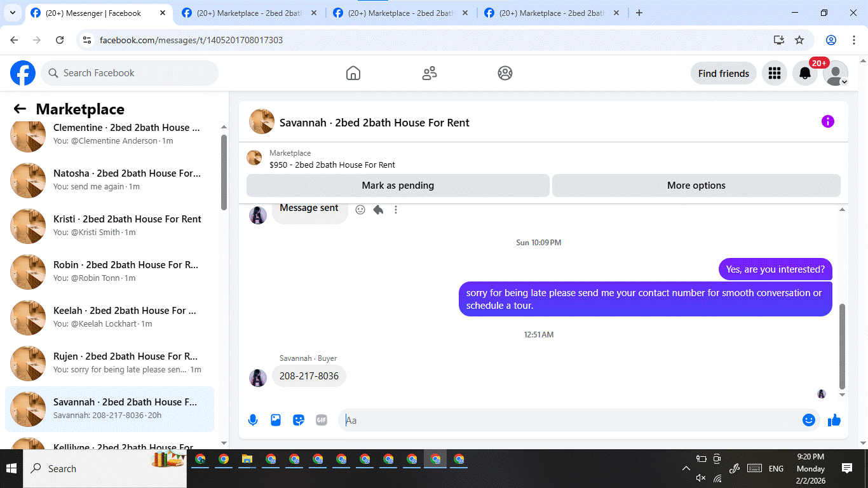
Task: Click More options button
Action: (696, 186)
